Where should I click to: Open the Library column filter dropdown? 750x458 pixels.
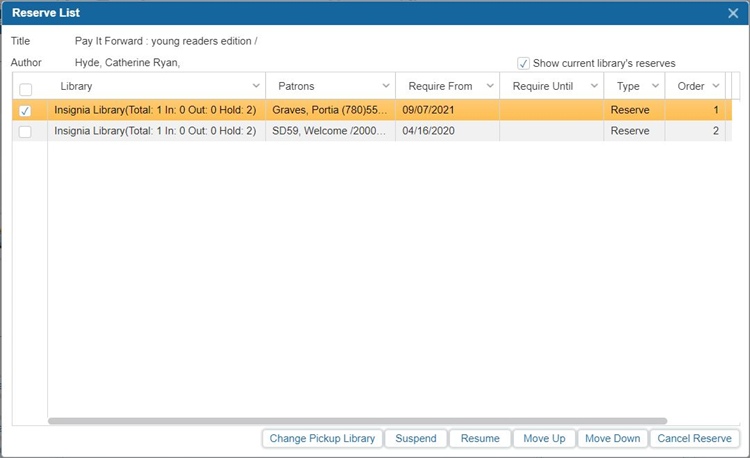point(255,87)
